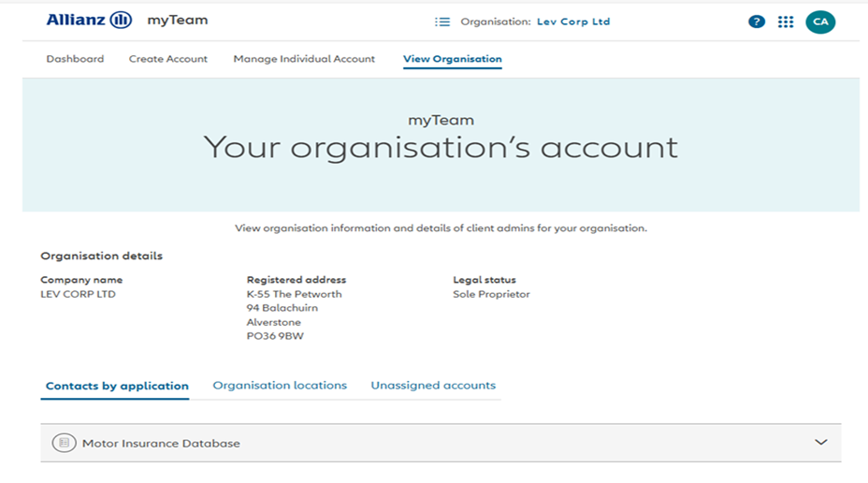Image resolution: width=868 pixels, height=483 pixels.
Task: Click the Legal status label
Action: click(x=485, y=280)
